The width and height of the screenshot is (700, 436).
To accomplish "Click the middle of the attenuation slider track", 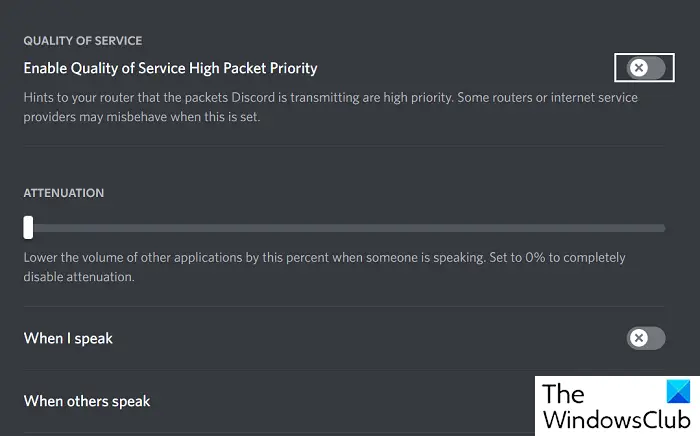I will (345, 228).
